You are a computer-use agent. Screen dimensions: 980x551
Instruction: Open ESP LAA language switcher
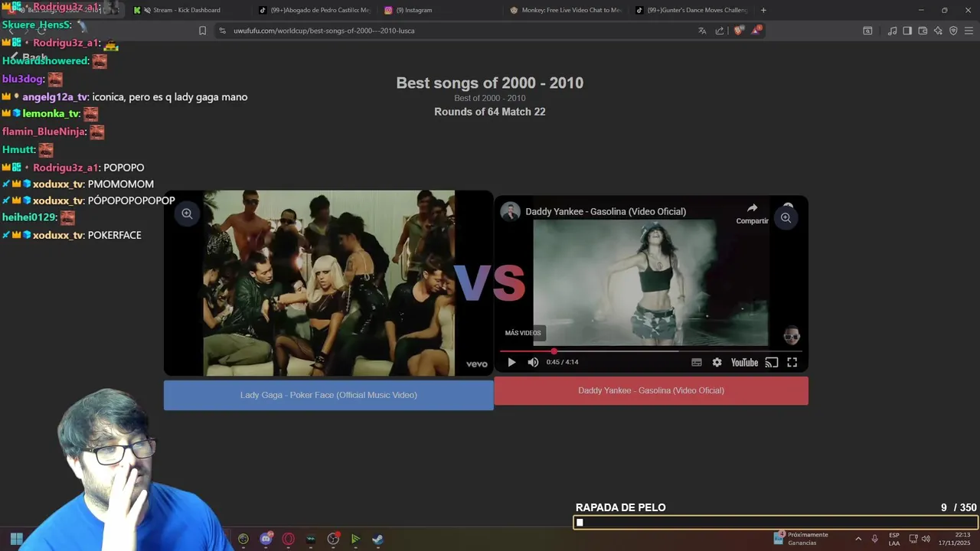(x=894, y=539)
